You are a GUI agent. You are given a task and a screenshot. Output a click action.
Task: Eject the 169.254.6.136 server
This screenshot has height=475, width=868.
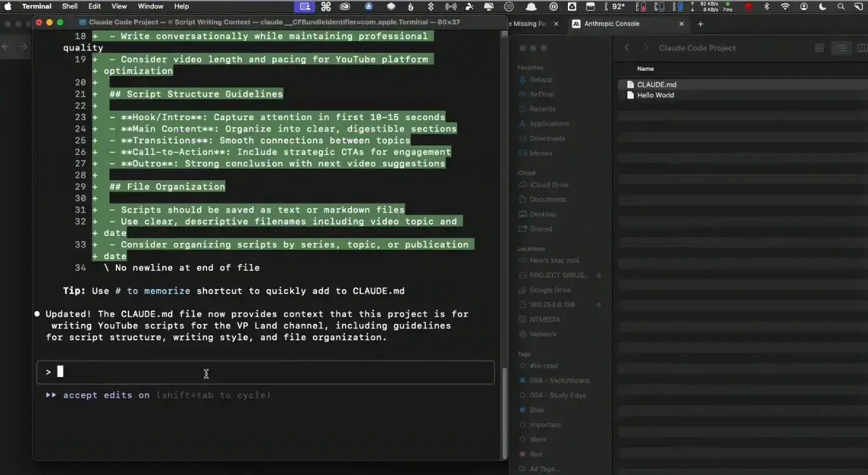coord(599,305)
